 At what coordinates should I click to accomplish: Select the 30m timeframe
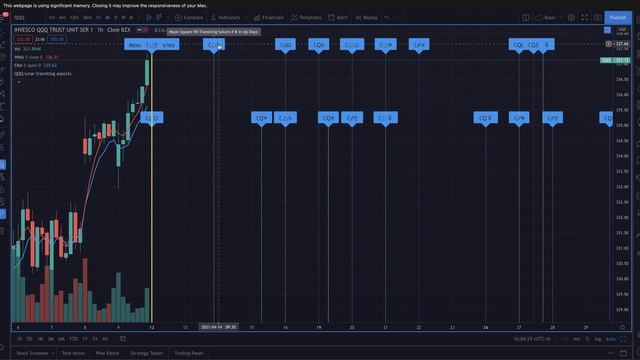coord(87,18)
